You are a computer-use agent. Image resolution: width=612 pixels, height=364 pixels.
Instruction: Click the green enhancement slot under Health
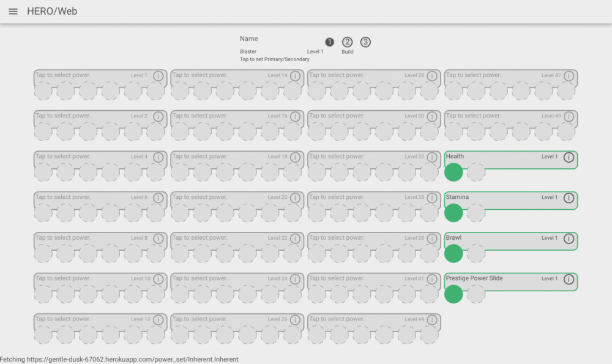453,172
